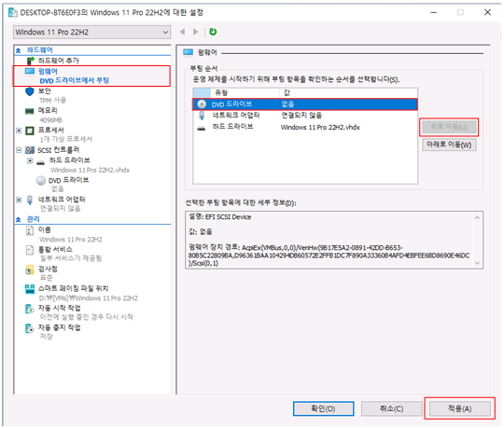504x428 pixels.
Task: Click the 통합 서비스 icon
Action: click(x=30, y=250)
